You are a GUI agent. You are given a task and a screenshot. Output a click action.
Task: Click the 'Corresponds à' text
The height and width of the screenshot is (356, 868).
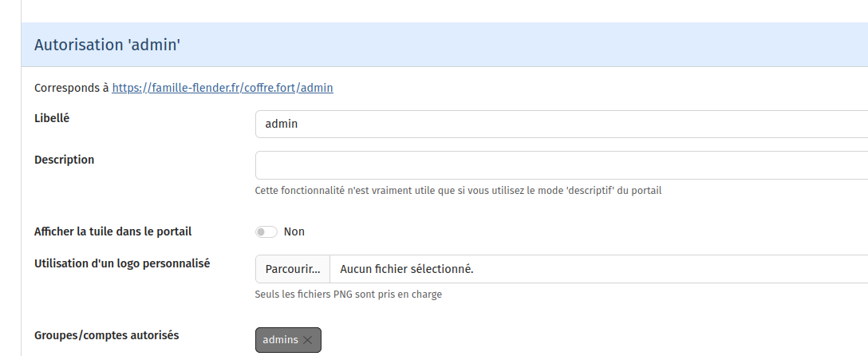pos(72,88)
